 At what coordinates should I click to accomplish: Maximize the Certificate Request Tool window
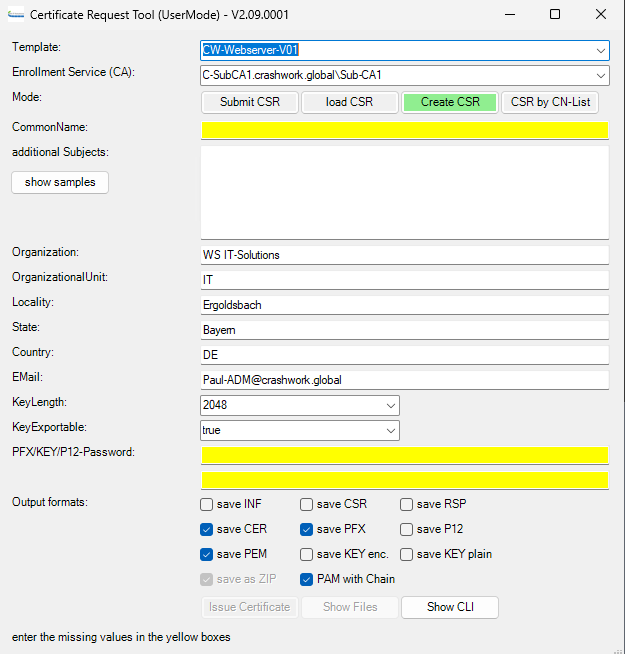point(555,15)
